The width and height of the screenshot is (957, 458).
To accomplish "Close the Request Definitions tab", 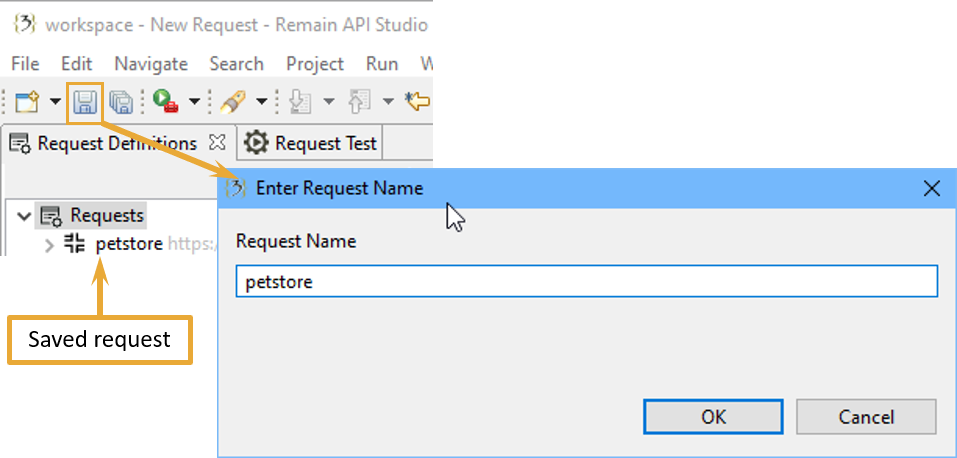I will pos(217,143).
